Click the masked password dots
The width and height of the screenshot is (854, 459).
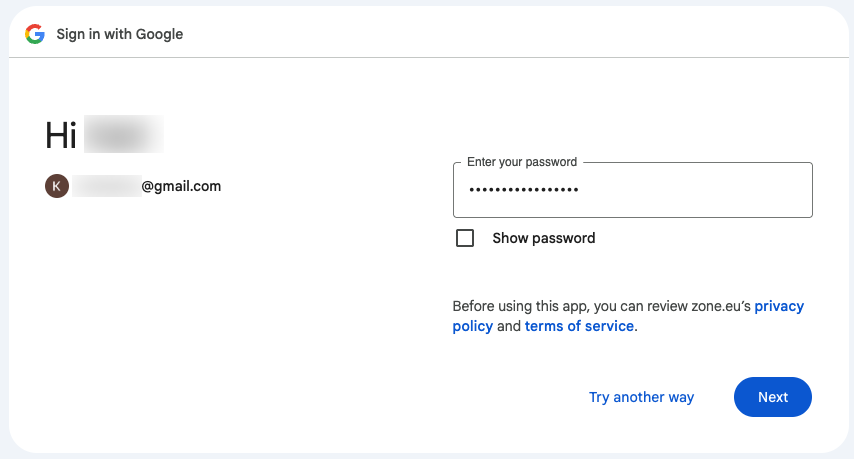[x=524, y=190]
